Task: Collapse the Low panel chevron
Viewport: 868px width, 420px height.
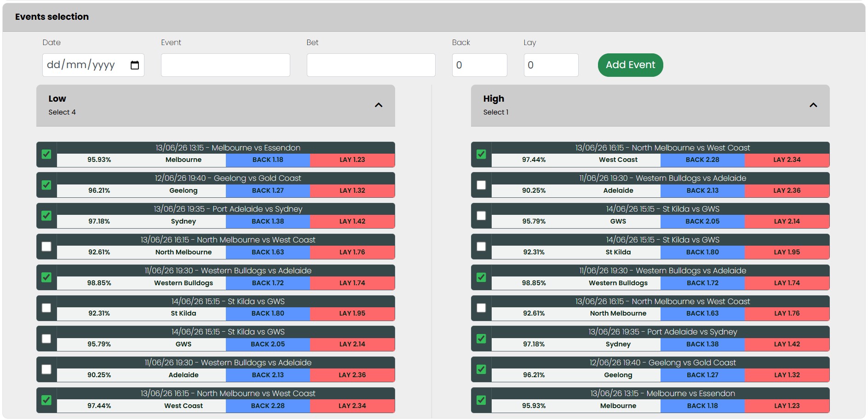Action: [x=379, y=105]
